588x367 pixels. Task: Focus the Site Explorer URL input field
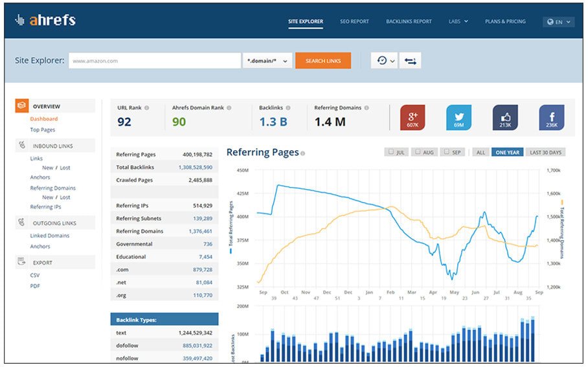pos(155,61)
